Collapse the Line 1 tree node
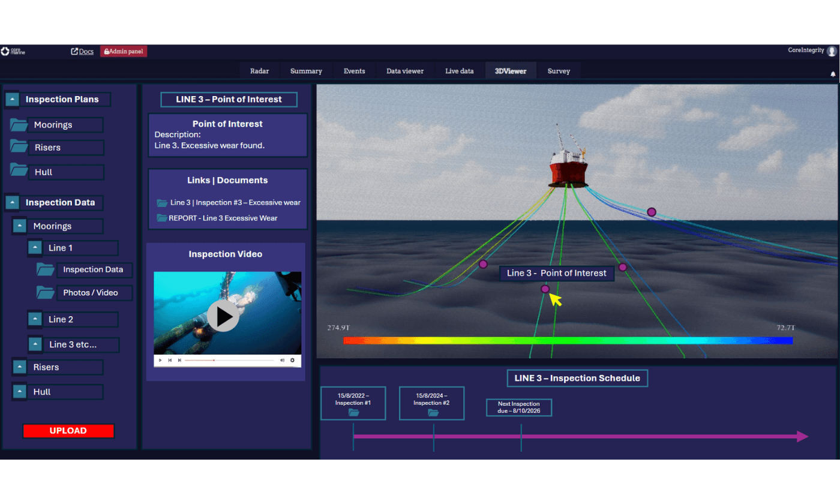This screenshot has height=504, width=840. click(x=35, y=248)
